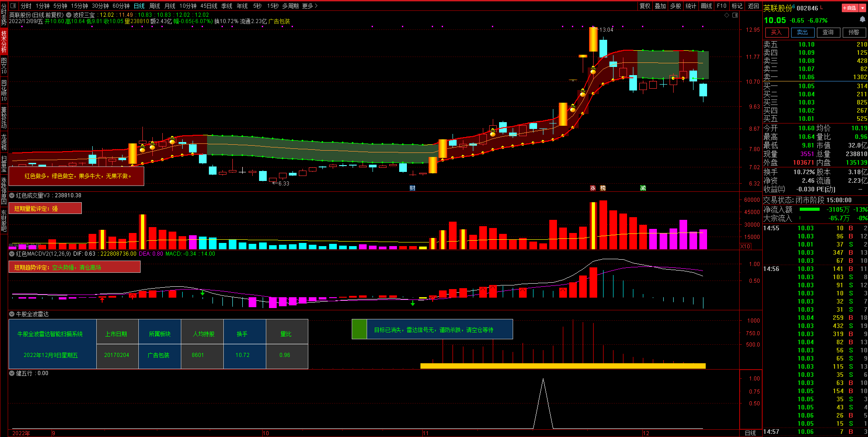Viewport: 868px width, 437px height.
Task: Click the 减 marker below the candlesticks
Action: [x=643, y=188]
